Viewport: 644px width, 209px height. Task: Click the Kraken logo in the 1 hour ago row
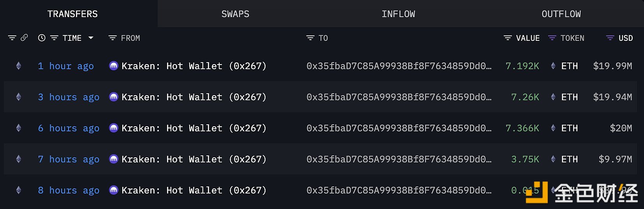click(x=114, y=66)
